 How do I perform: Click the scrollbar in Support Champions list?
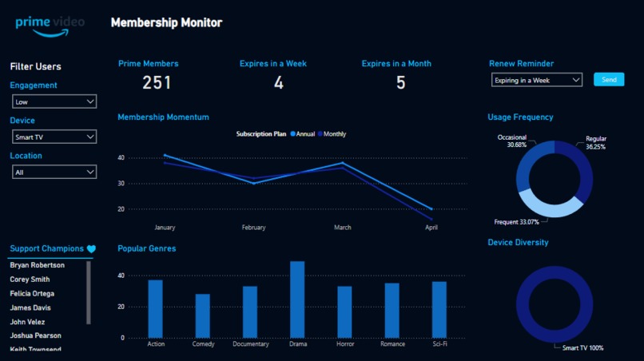89,292
